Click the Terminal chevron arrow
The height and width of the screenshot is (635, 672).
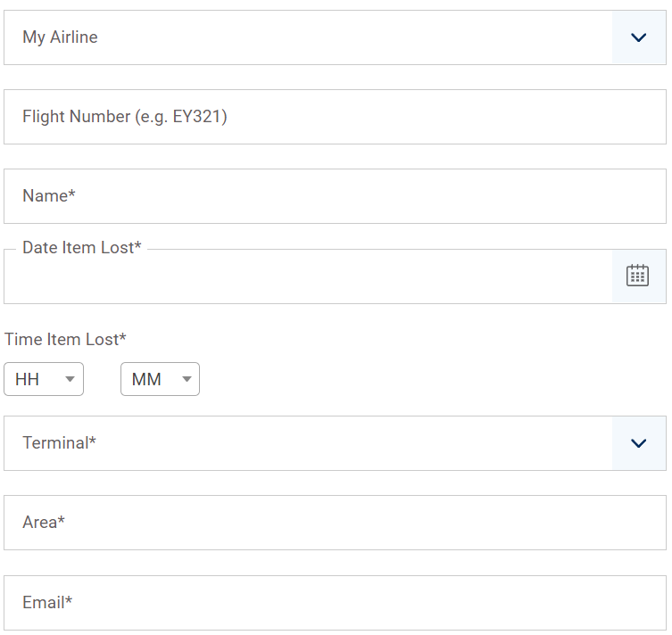[638, 443]
